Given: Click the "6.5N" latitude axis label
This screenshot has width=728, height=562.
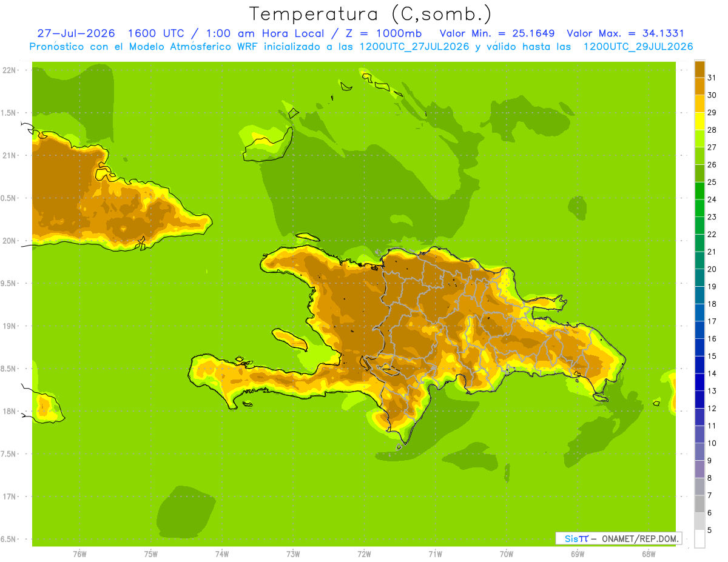Looking at the screenshot, I should tap(8, 540).
